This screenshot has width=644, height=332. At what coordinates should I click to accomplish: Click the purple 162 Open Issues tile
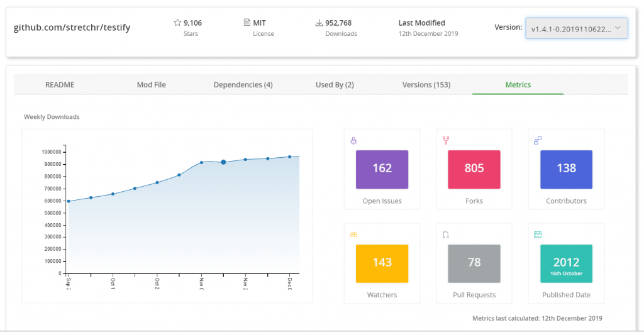[x=382, y=169]
